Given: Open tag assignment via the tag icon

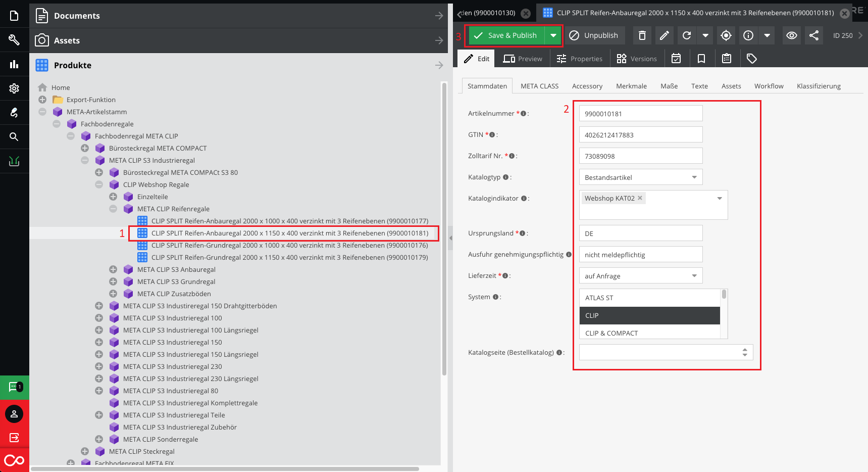Looking at the screenshot, I should click(x=752, y=58).
